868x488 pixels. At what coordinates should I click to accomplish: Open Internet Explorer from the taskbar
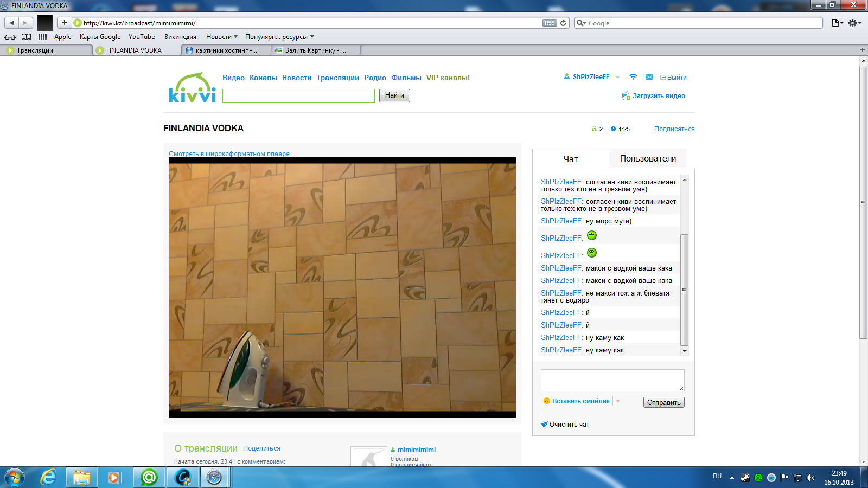[x=48, y=477]
